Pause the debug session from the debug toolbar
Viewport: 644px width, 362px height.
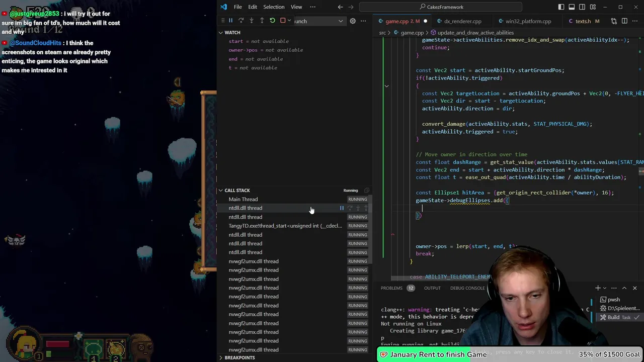tap(230, 21)
